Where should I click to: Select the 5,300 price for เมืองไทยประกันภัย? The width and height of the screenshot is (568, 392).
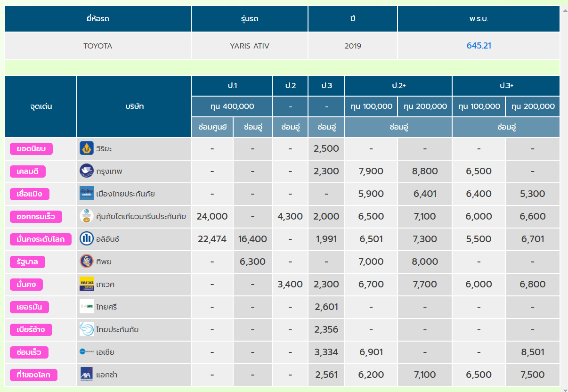[533, 194]
